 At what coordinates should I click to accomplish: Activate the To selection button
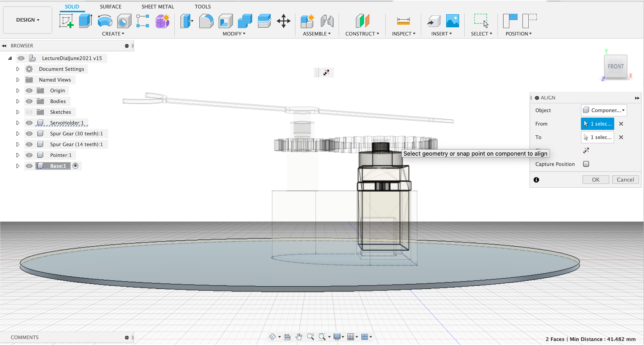[x=597, y=137]
